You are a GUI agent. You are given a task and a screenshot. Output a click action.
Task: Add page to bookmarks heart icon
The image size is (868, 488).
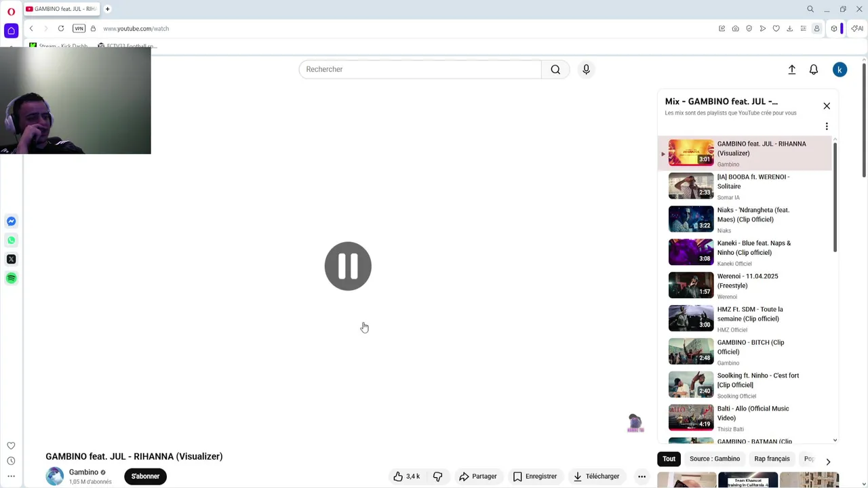coord(776,28)
